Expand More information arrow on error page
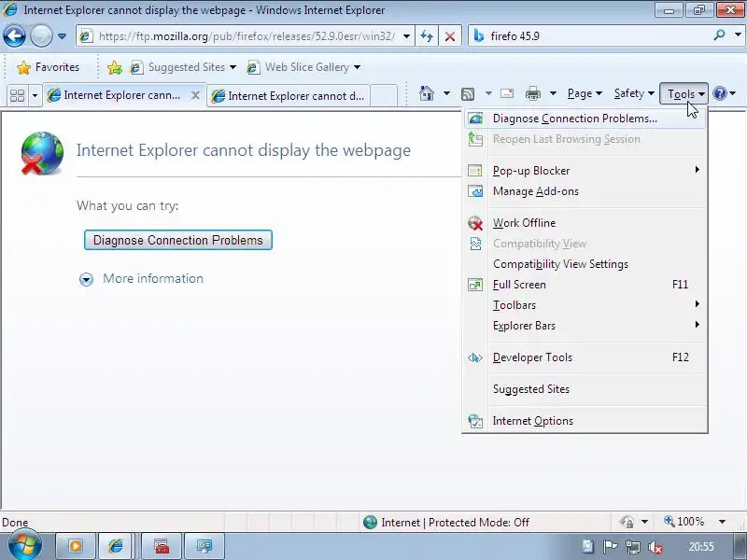This screenshot has height=560, width=747. (x=86, y=279)
